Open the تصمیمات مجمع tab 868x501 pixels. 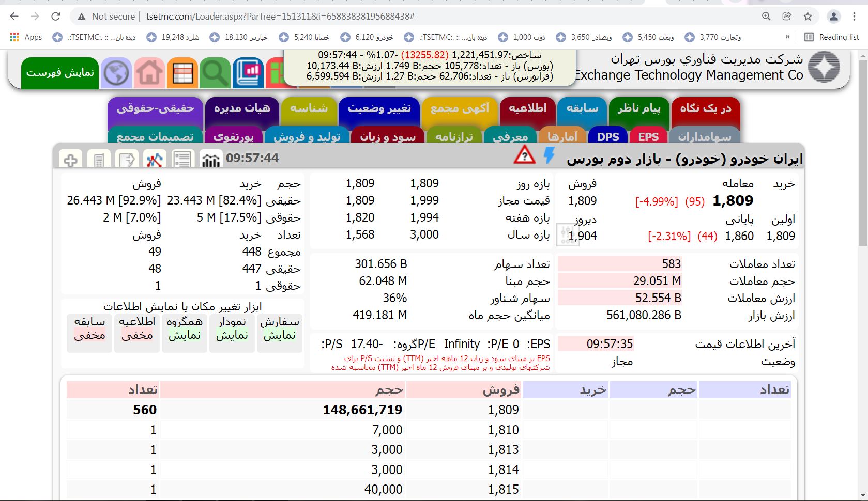[x=156, y=136]
